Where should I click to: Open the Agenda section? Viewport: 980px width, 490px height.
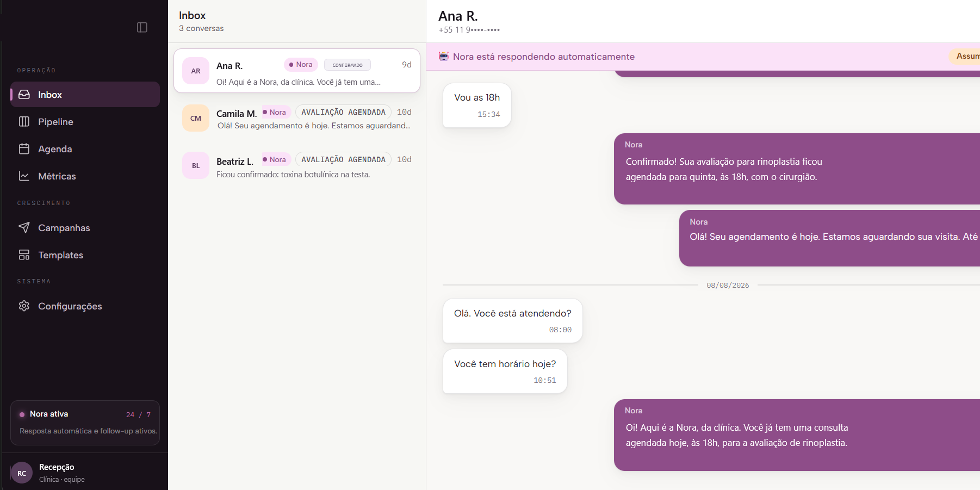point(85,149)
